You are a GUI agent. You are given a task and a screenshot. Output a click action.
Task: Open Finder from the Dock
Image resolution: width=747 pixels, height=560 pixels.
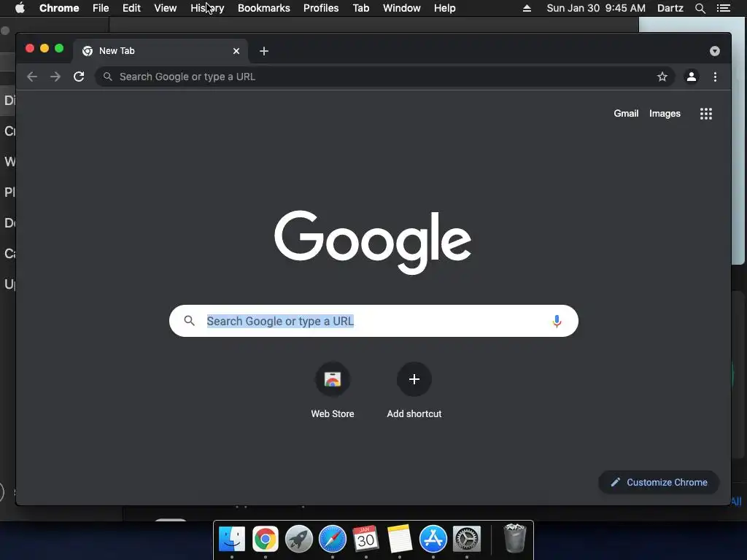point(232,539)
